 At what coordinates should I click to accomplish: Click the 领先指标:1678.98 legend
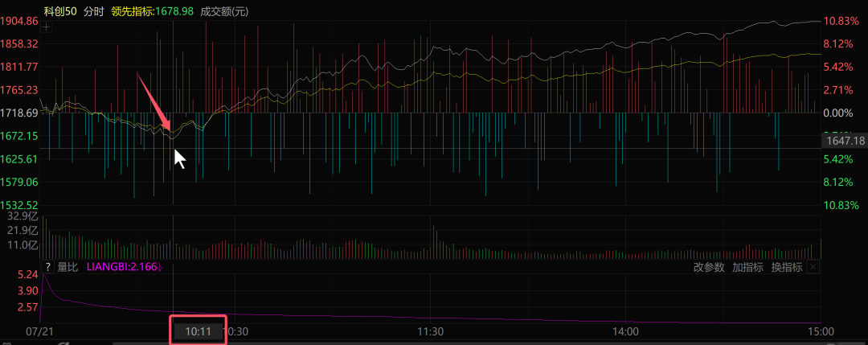(152, 11)
